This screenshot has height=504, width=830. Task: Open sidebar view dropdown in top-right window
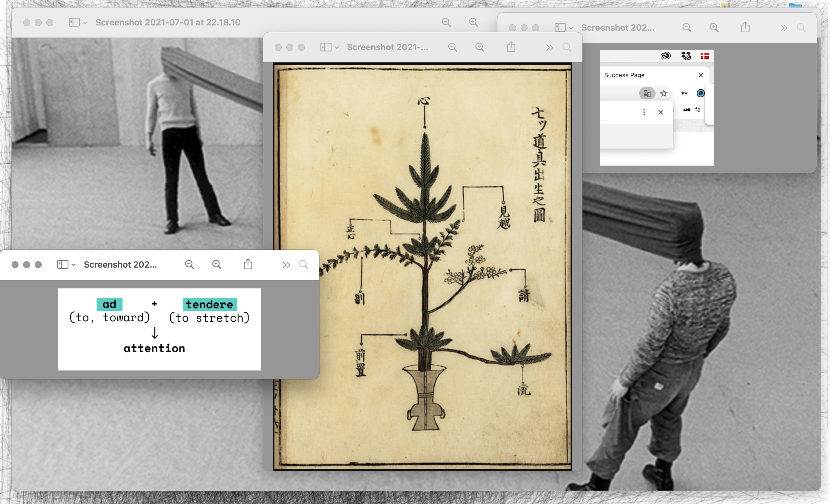[571, 28]
